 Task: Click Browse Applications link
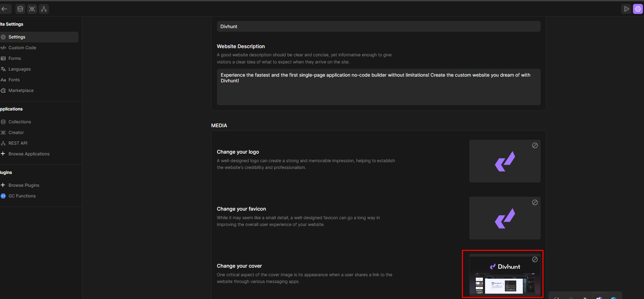(x=29, y=154)
